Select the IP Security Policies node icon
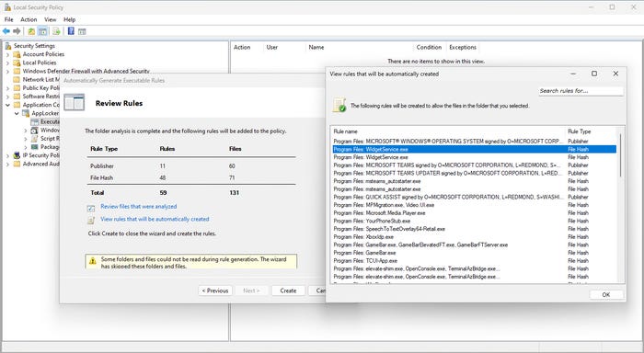 point(17,155)
